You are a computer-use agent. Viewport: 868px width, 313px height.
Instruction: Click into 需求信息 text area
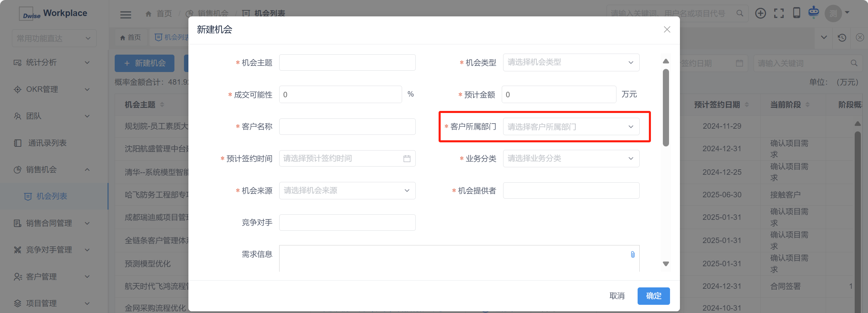[x=459, y=259]
